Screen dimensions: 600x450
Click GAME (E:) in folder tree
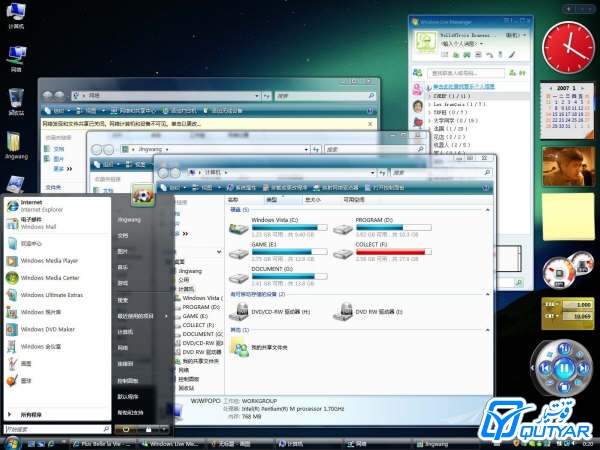[x=195, y=316]
